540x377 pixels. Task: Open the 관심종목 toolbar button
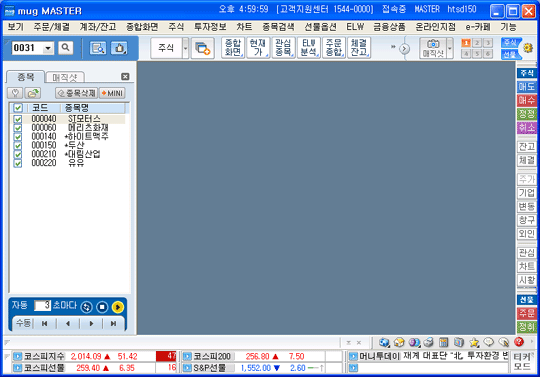[283, 48]
